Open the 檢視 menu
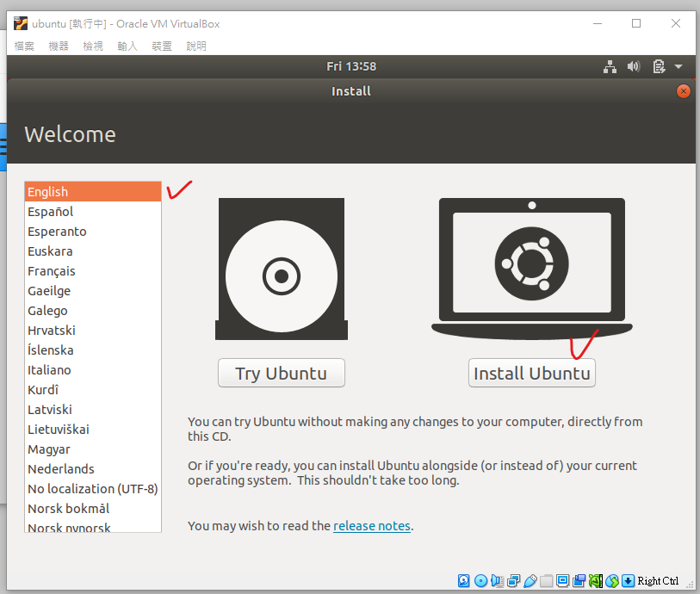700x594 pixels. click(93, 46)
